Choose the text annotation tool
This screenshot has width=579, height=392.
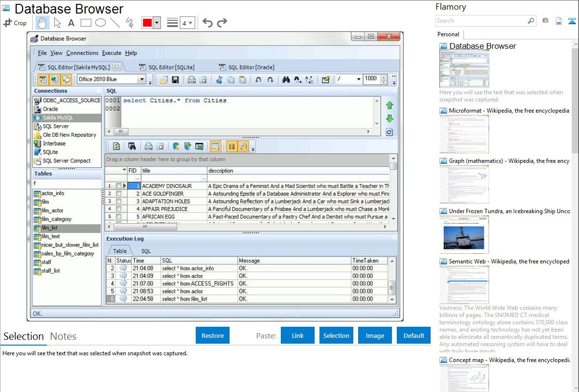click(71, 23)
